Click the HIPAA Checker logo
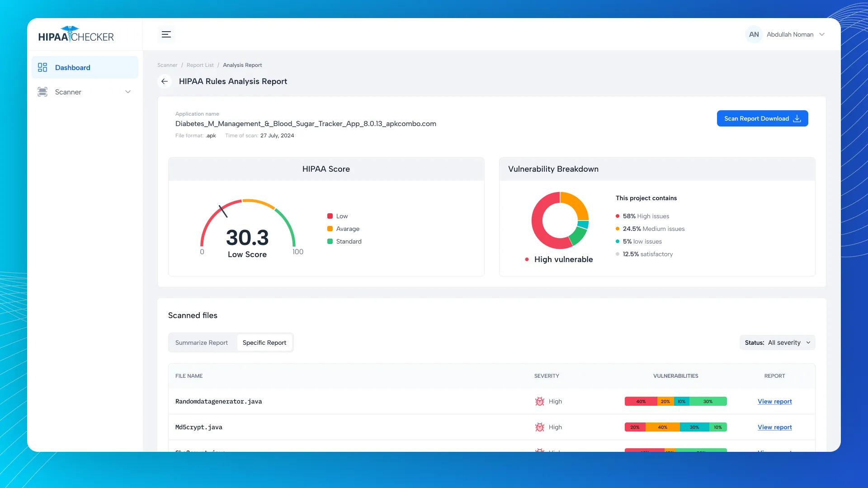 tap(76, 34)
